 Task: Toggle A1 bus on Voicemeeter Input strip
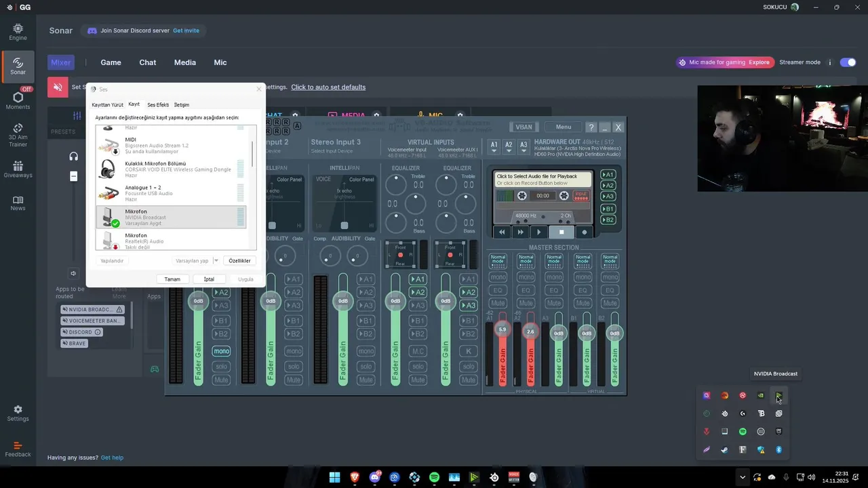418,279
